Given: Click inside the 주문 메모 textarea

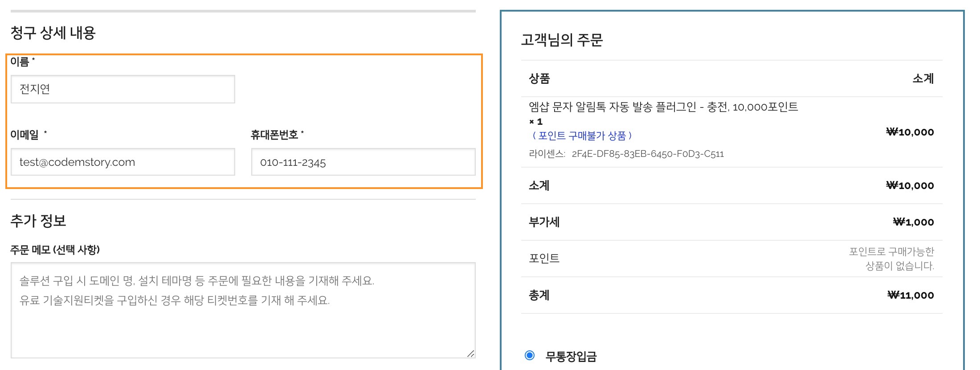Looking at the screenshot, I should [x=243, y=321].
